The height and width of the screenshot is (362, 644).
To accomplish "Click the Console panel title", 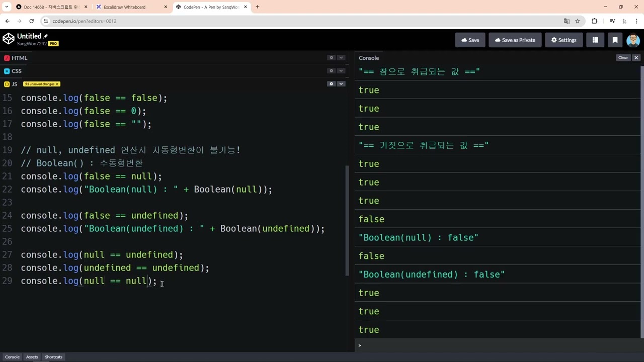I will [x=369, y=58].
